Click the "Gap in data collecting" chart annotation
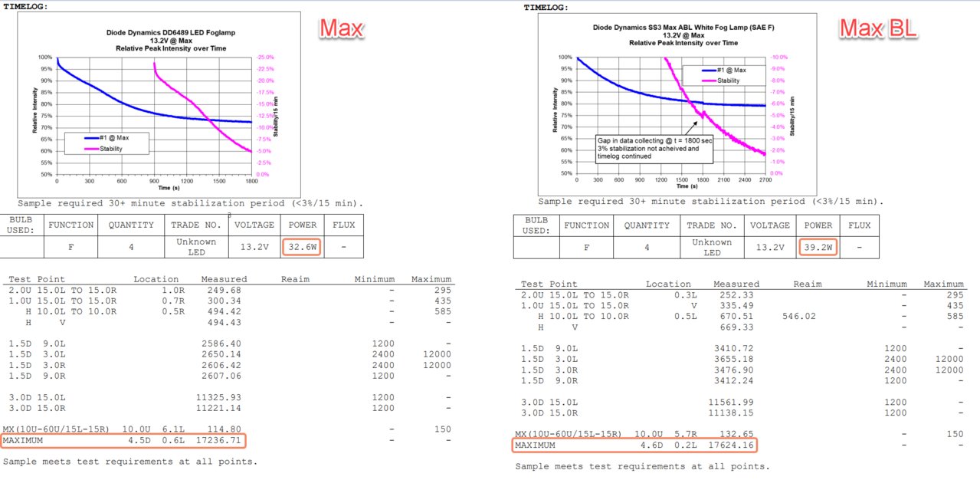Screen dimensions: 980x480 654,148
